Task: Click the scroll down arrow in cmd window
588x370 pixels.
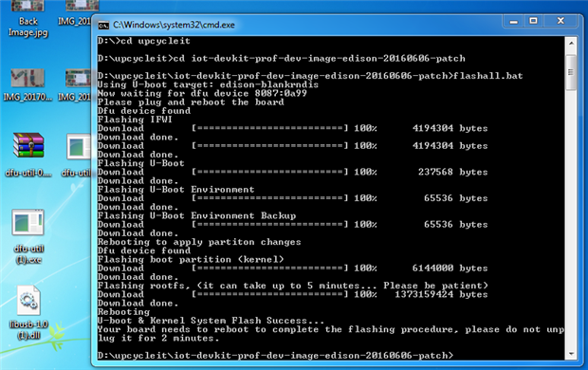Action: coord(571,354)
